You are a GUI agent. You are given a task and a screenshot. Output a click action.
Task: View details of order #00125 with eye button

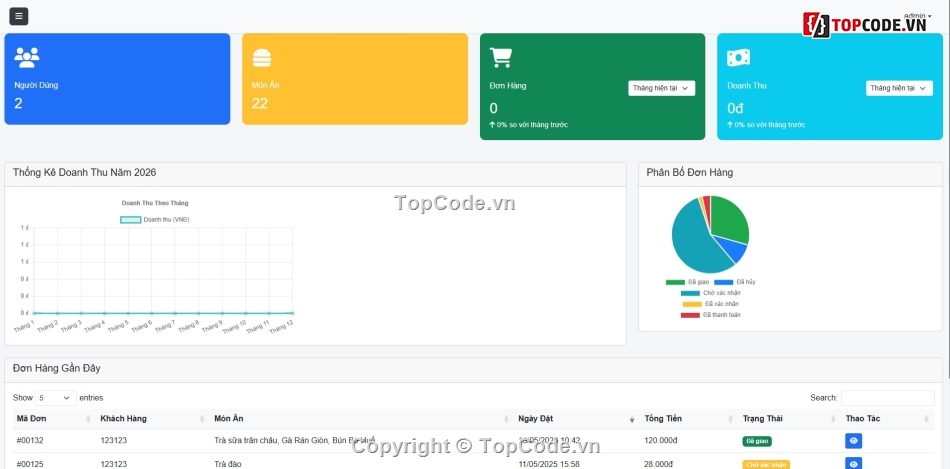854,464
